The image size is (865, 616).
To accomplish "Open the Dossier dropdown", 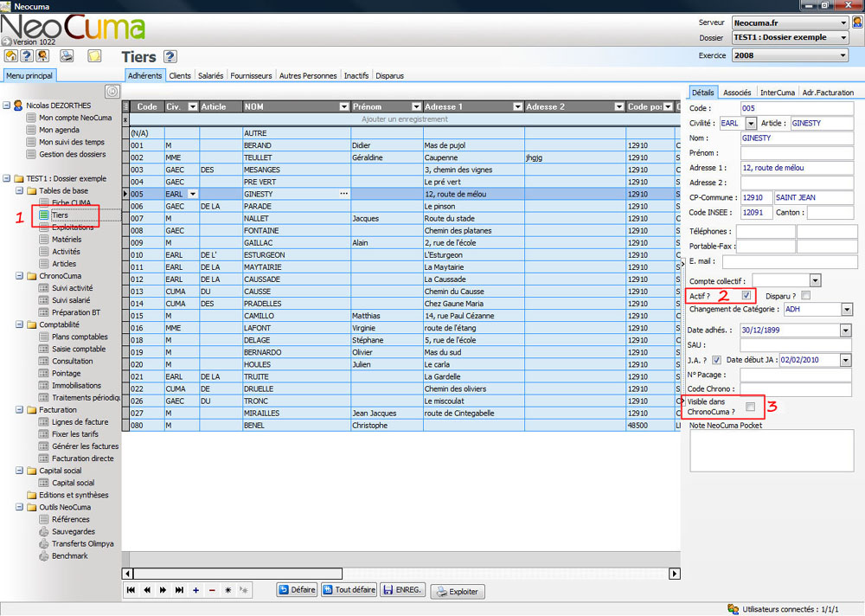I will 843,37.
